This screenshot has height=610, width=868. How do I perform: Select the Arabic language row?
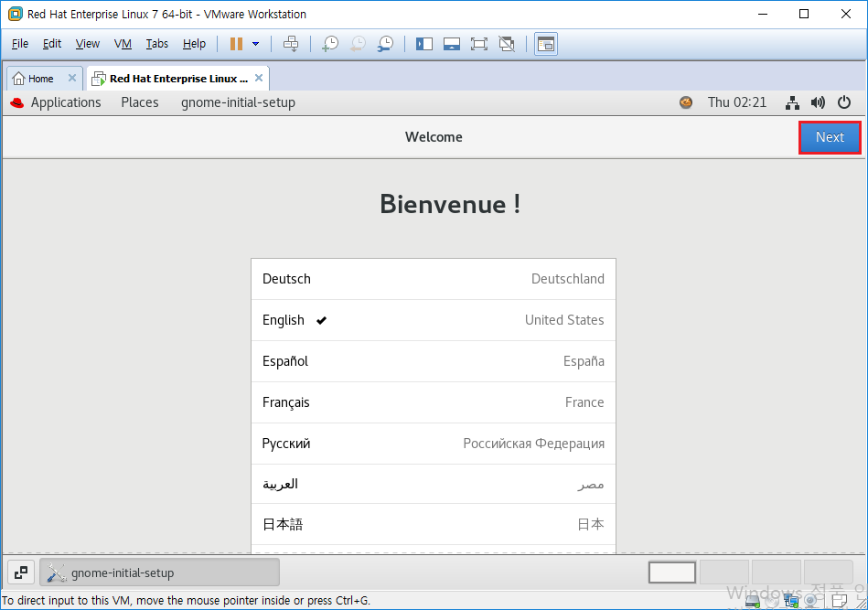point(434,484)
